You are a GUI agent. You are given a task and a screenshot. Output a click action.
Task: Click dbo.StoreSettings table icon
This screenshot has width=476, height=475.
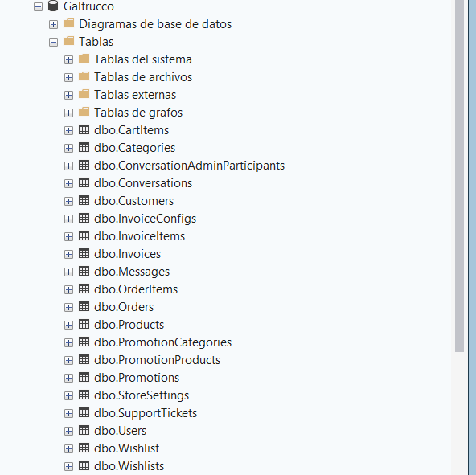[84, 395]
